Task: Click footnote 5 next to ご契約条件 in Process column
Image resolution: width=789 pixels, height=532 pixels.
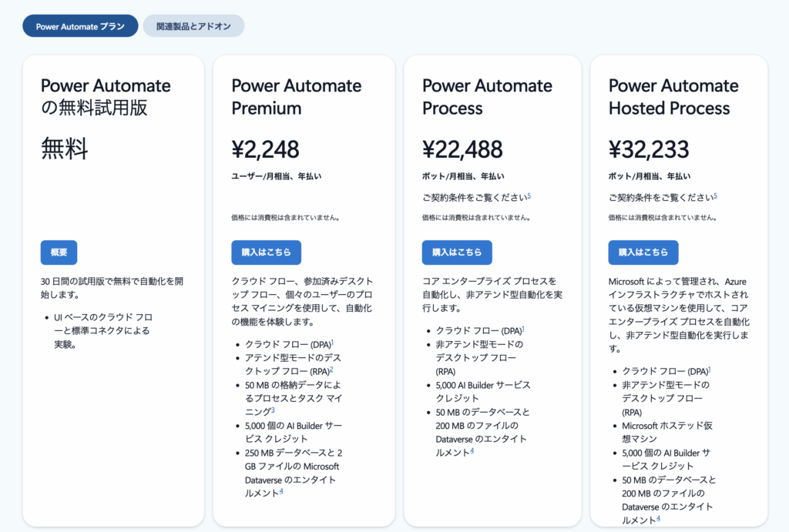Action: 529,196
